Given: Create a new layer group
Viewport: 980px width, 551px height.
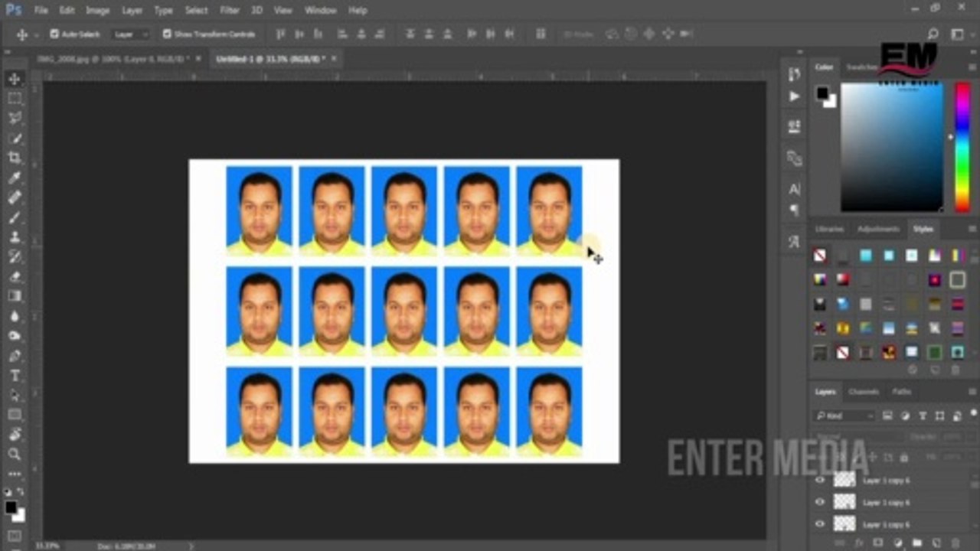Looking at the screenshot, I should pos(917,543).
